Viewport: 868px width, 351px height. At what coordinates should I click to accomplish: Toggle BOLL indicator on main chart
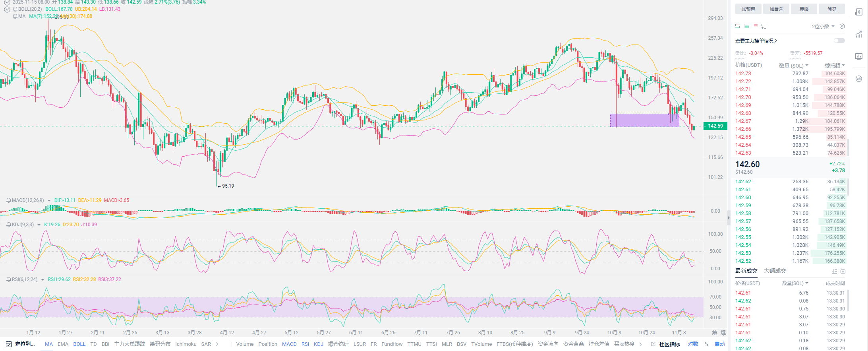(x=79, y=344)
